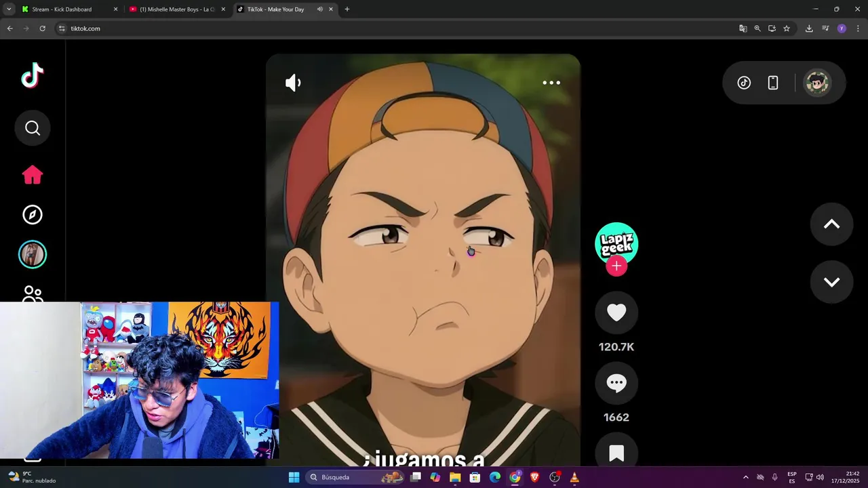Open the Chrome profile avatar
868x488 pixels.
click(x=842, y=28)
